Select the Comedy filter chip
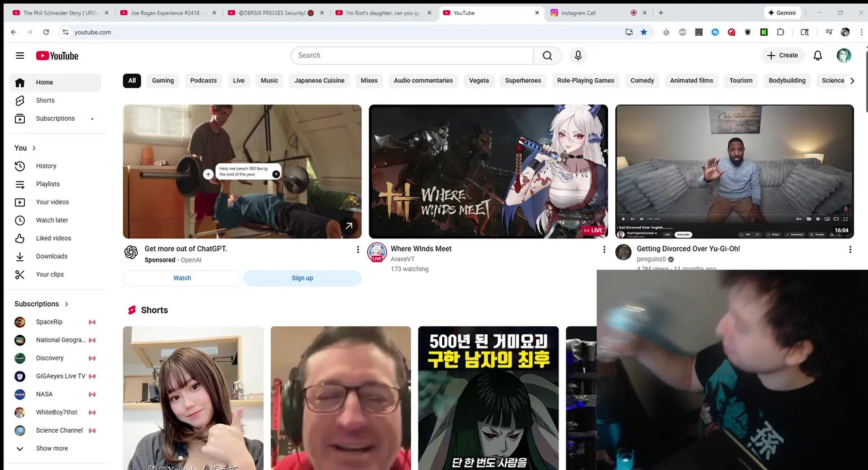This screenshot has height=470, width=868. [642, 81]
